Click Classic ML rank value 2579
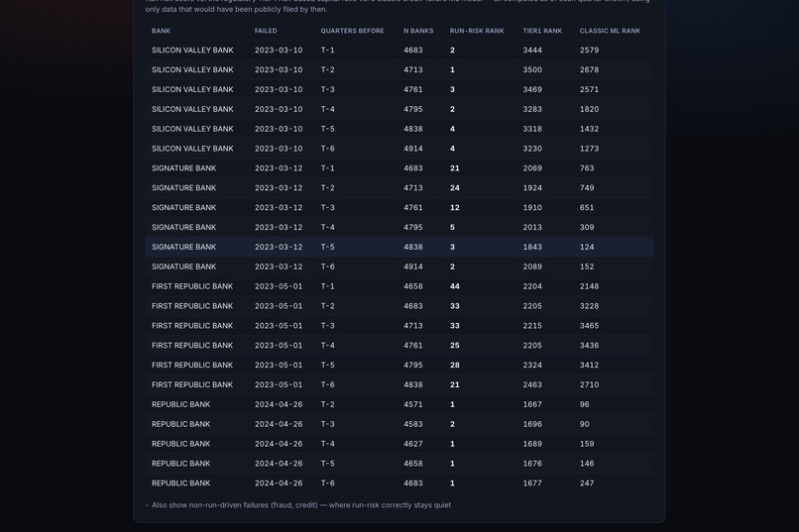This screenshot has height=532, width=799. pyautogui.click(x=589, y=50)
